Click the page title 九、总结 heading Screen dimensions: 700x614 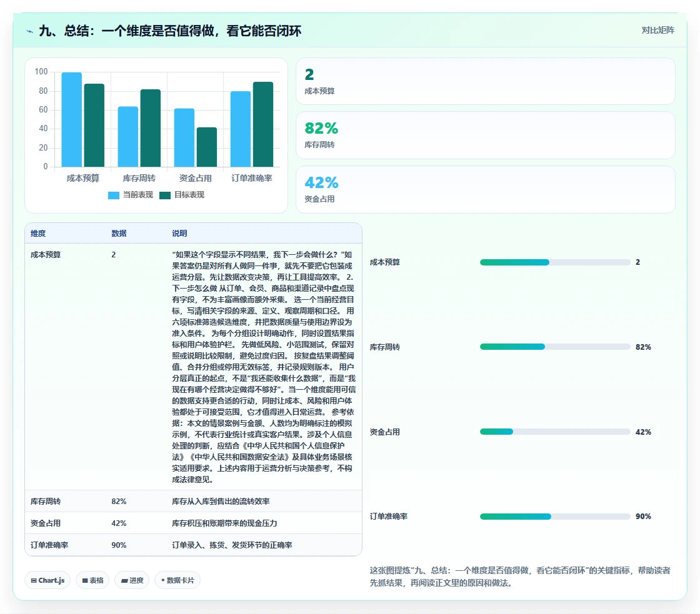click(x=170, y=31)
